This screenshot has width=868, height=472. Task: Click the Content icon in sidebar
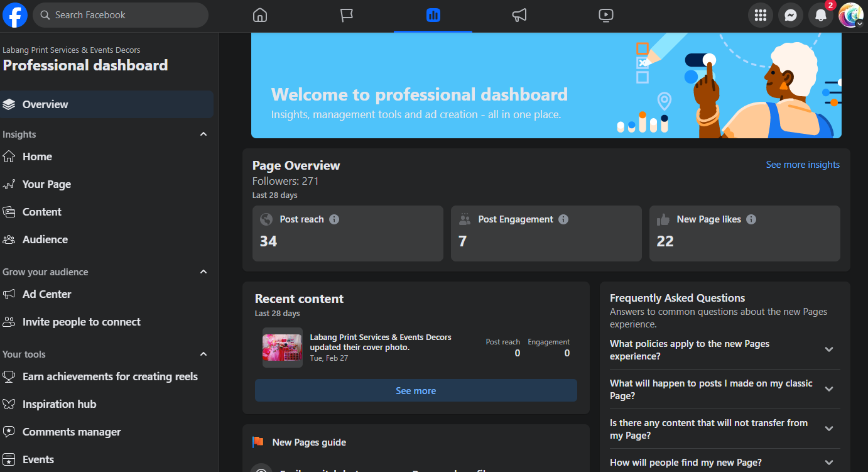9,212
